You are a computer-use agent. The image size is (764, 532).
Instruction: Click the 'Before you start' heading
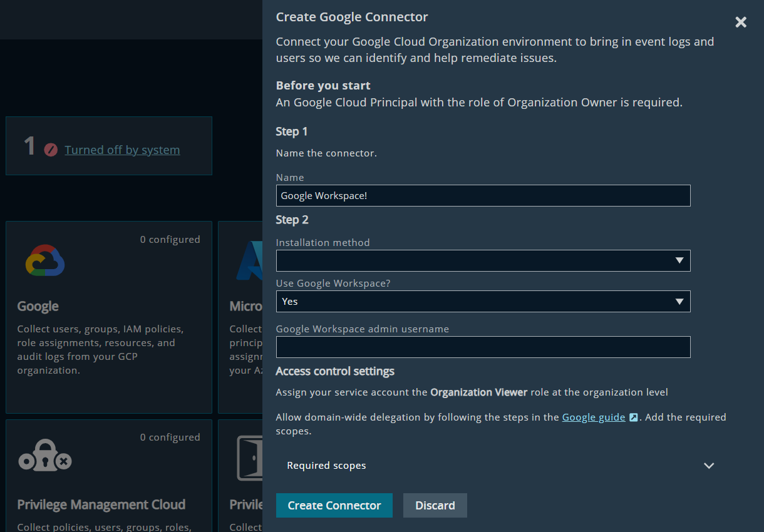pyautogui.click(x=323, y=86)
